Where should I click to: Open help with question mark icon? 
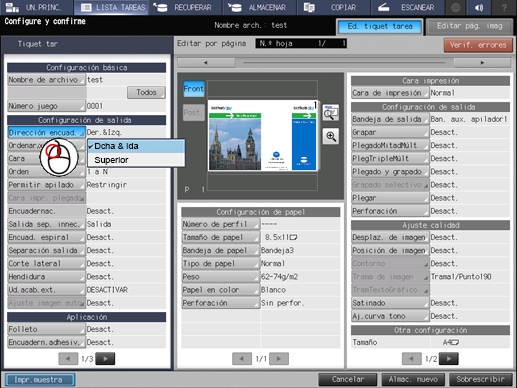tap(504, 7)
